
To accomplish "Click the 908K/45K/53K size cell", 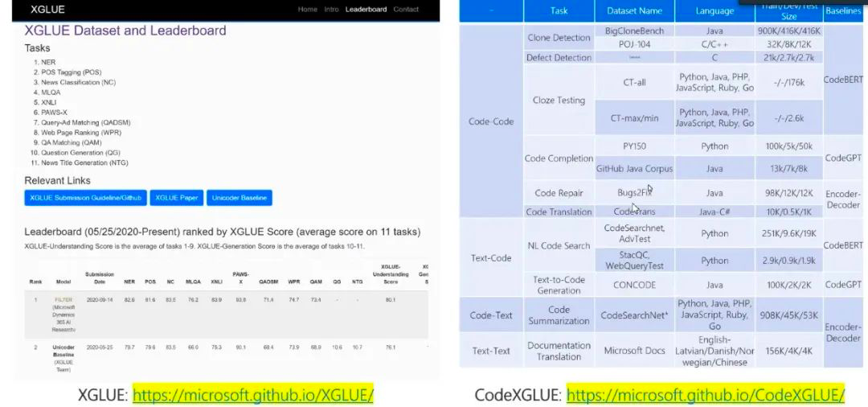I will point(789,315).
